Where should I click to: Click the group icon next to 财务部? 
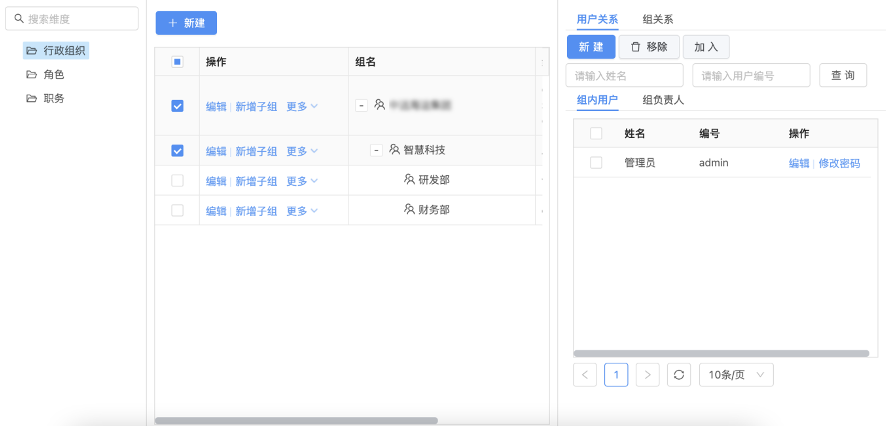click(409, 209)
